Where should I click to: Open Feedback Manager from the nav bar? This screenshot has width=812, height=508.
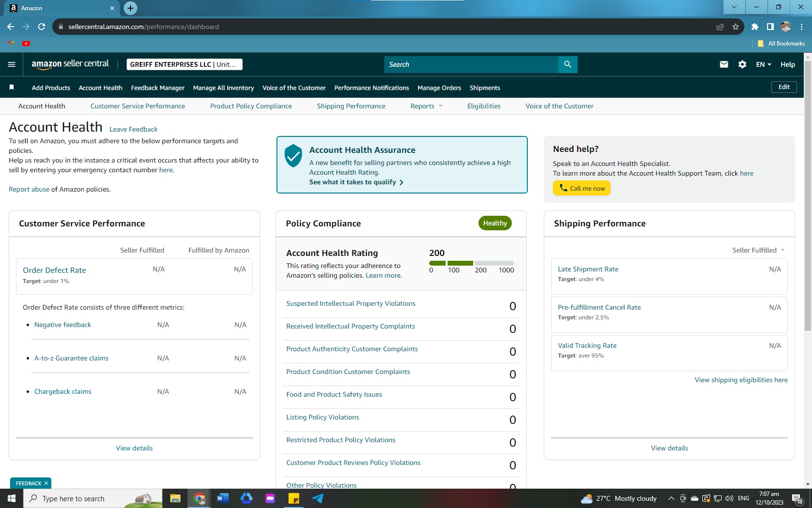(158, 88)
